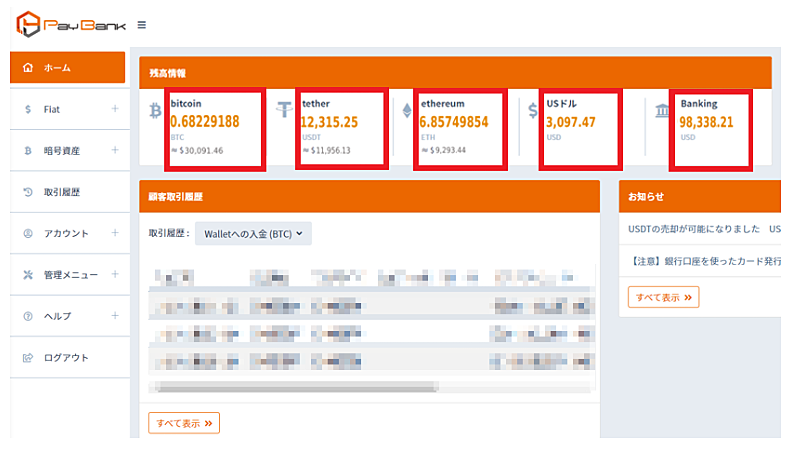Select the ホーム menu item
This screenshot has height=452, width=790.
click(x=68, y=68)
